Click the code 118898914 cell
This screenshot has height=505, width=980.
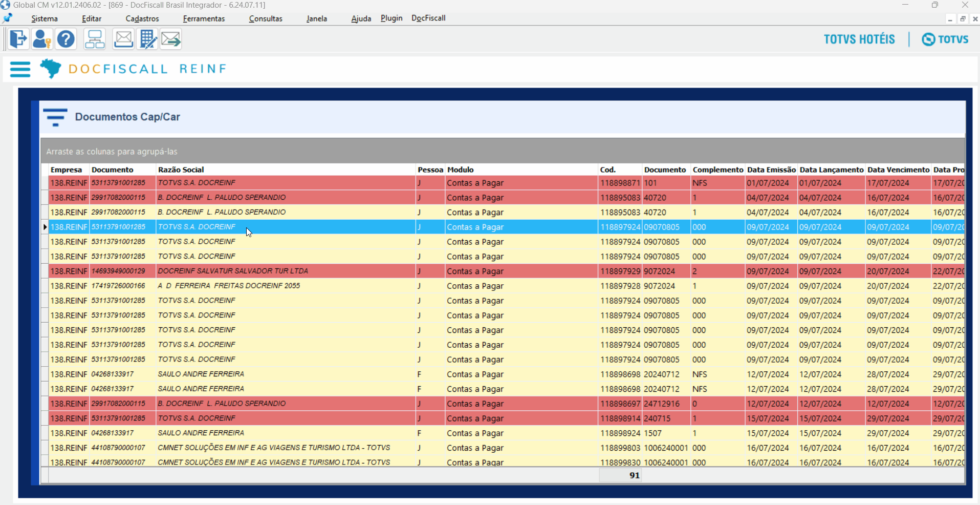(620, 418)
